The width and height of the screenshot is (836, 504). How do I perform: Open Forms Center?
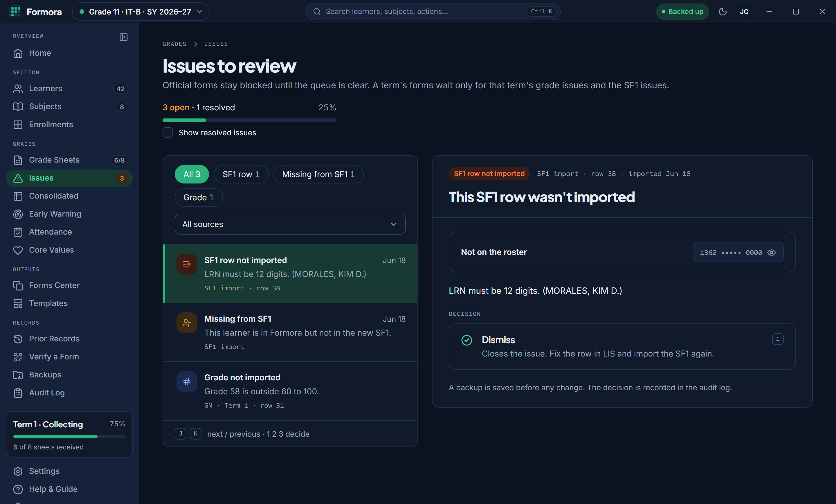click(69, 285)
